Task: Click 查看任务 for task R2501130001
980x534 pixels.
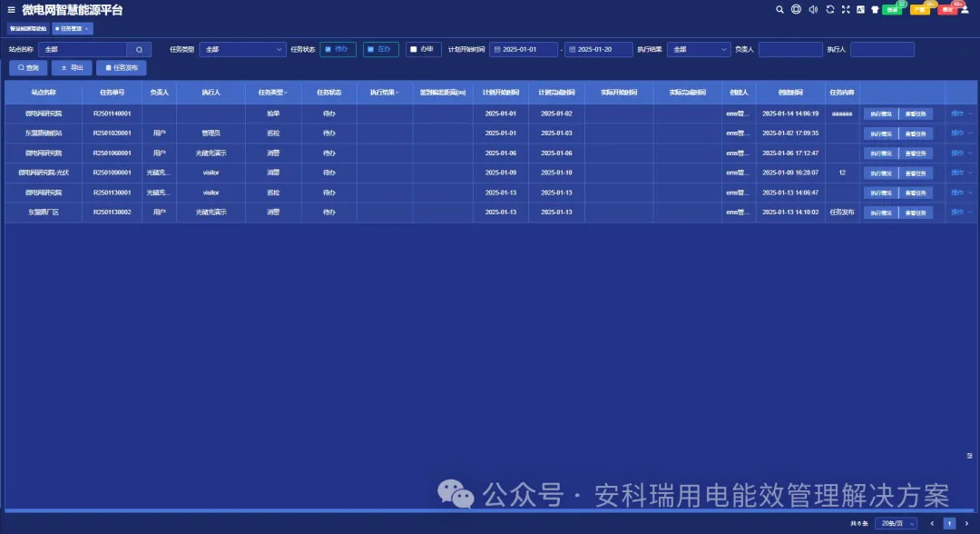Action: [916, 193]
